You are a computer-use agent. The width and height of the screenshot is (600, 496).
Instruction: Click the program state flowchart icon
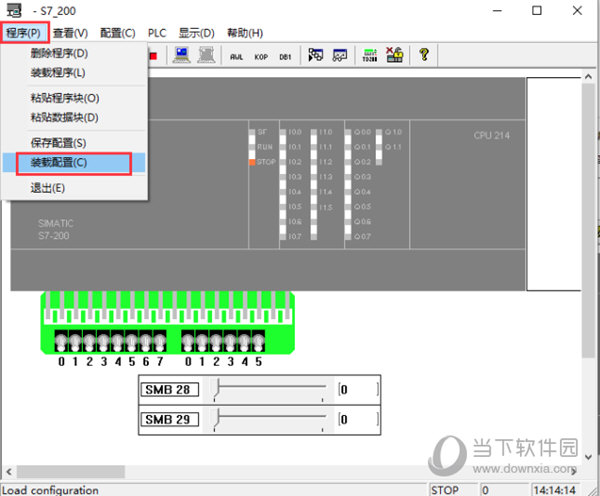pos(316,55)
